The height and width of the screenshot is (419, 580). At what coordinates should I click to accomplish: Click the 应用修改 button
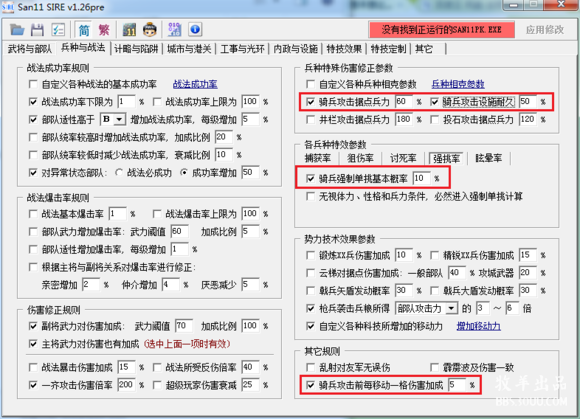(x=545, y=30)
